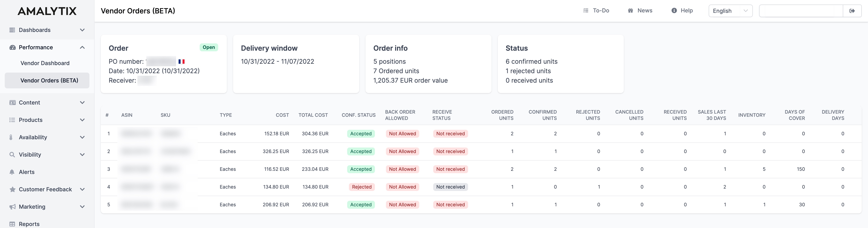Viewport: 868px width, 228px height.
Task: Click the 206.92 EUR total cost
Action: (x=315, y=204)
